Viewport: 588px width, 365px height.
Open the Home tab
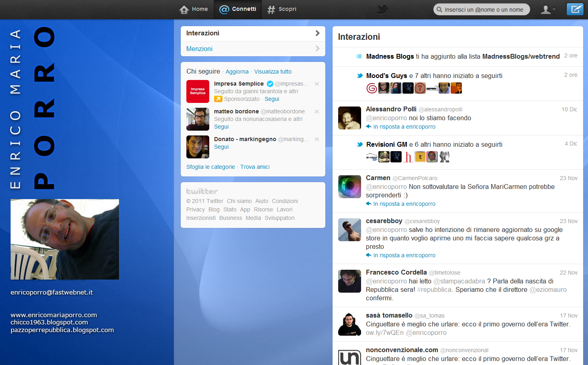click(194, 9)
